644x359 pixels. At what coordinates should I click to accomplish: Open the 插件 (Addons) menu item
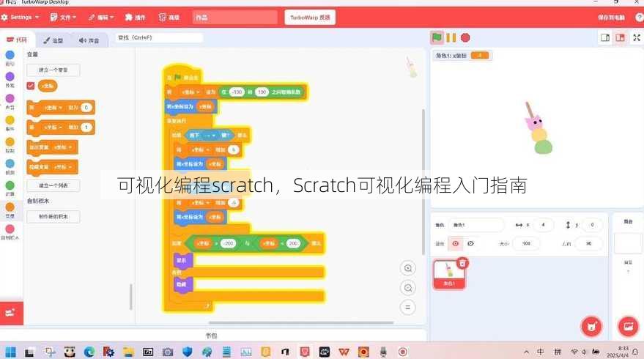click(x=135, y=18)
